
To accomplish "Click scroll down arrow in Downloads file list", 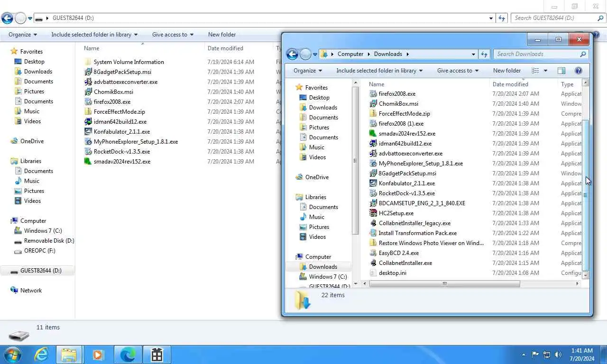I will (x=585, y=275).
